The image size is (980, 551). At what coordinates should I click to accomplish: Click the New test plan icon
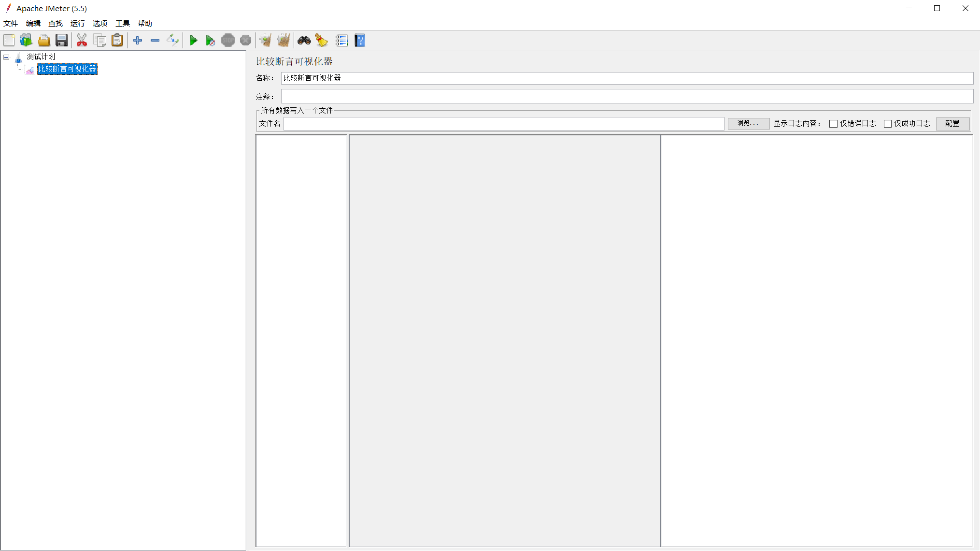pos(9,41)
